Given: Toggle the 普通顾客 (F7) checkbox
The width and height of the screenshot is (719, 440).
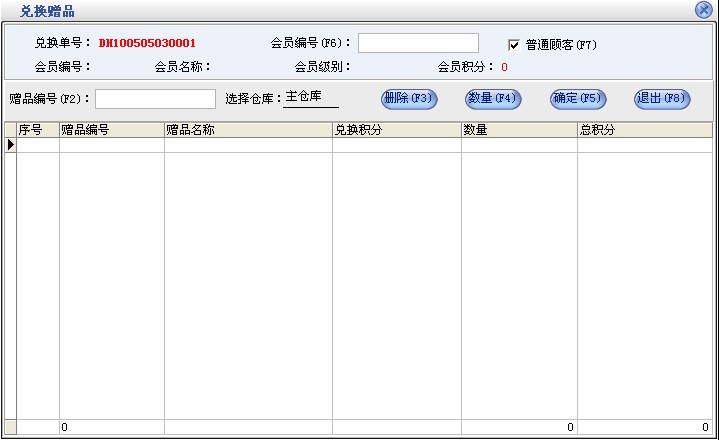Looking at the screenshot, I should coord(514,45).
